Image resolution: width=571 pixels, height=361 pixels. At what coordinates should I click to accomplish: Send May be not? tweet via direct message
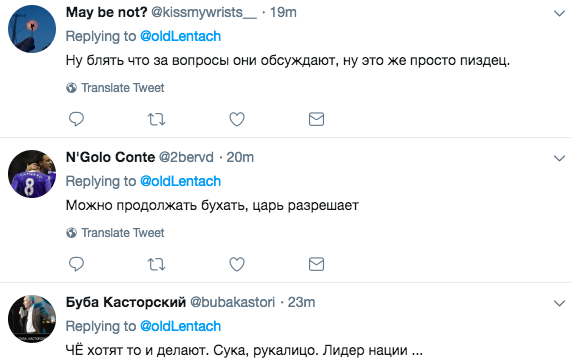(316, 119)
